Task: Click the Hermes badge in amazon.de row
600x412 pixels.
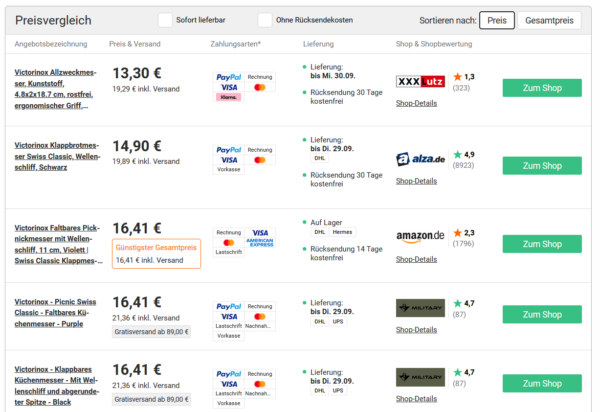Action: pyautogui.click(x=342, y=232)
